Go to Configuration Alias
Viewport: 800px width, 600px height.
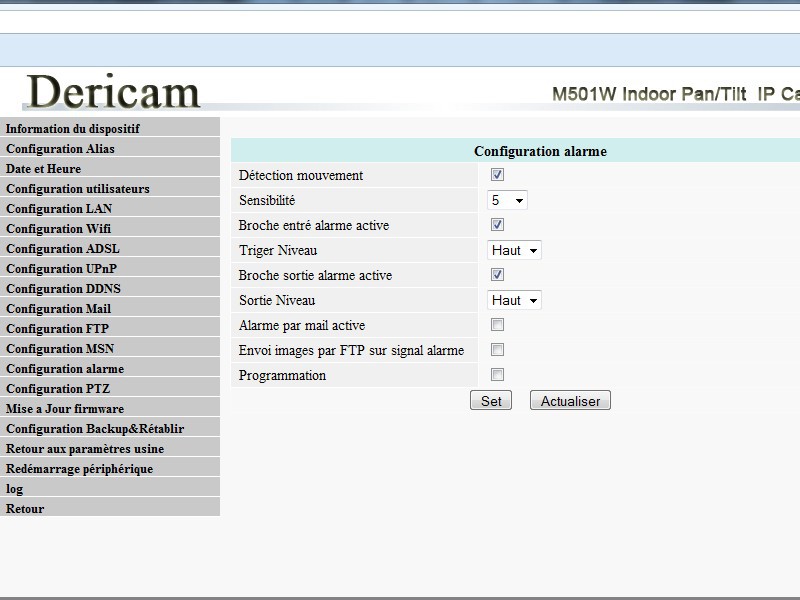pyautogui.click(x=110, y=147)
